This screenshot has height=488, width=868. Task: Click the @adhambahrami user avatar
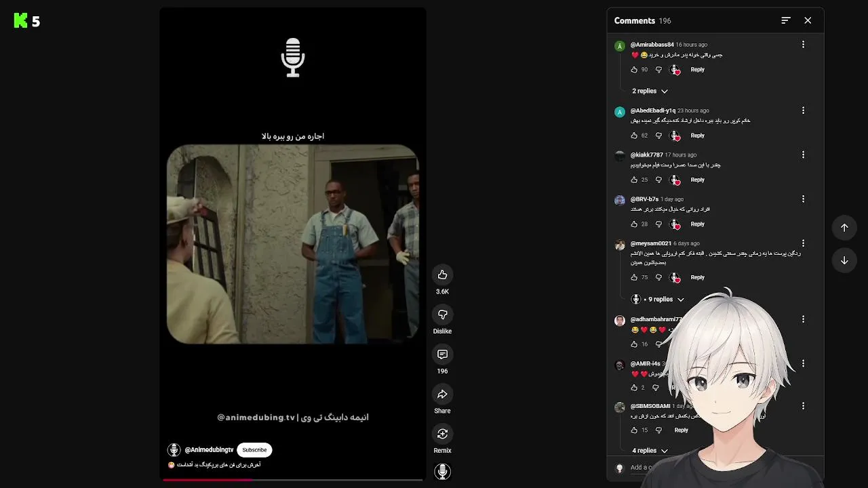click(619, 321)
